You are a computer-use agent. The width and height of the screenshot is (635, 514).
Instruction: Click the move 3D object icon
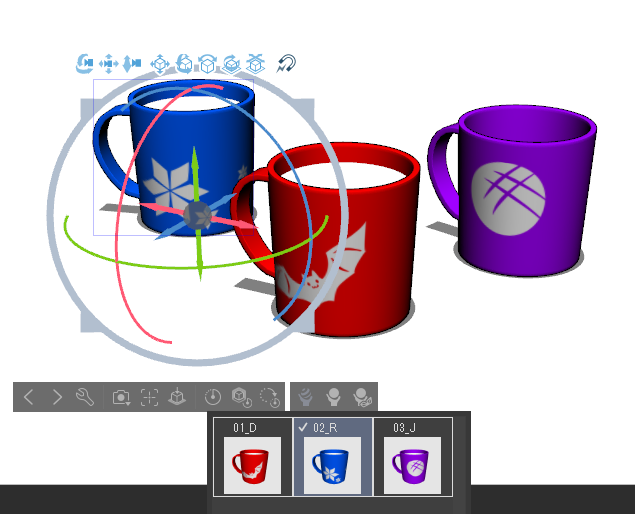(160, 64)
